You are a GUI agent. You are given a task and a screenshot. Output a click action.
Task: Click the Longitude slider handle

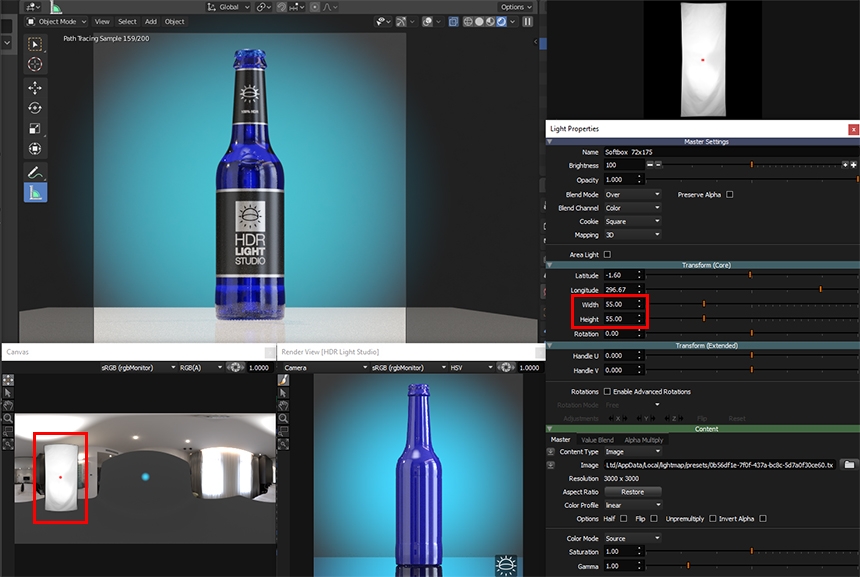point(821,289)
